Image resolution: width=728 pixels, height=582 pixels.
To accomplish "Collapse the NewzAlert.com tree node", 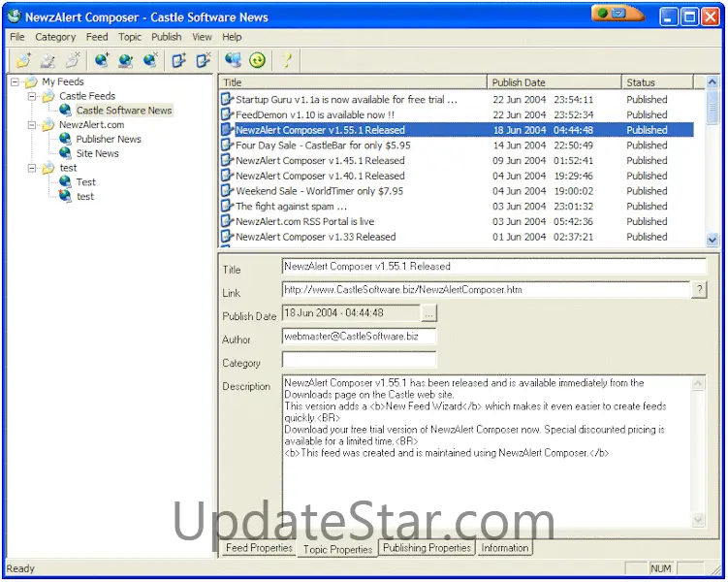I will (32, 125).
